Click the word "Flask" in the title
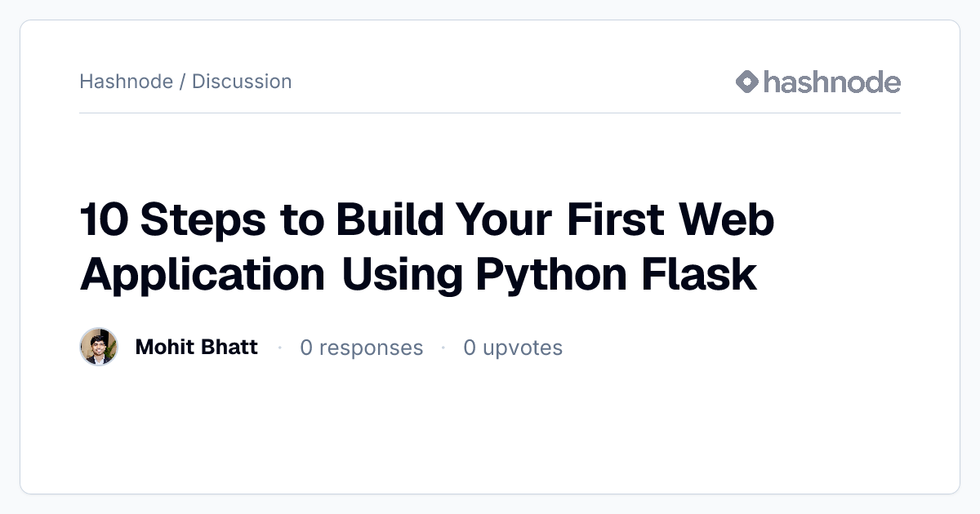Screen dimensions: 980x514 [698, 274]
